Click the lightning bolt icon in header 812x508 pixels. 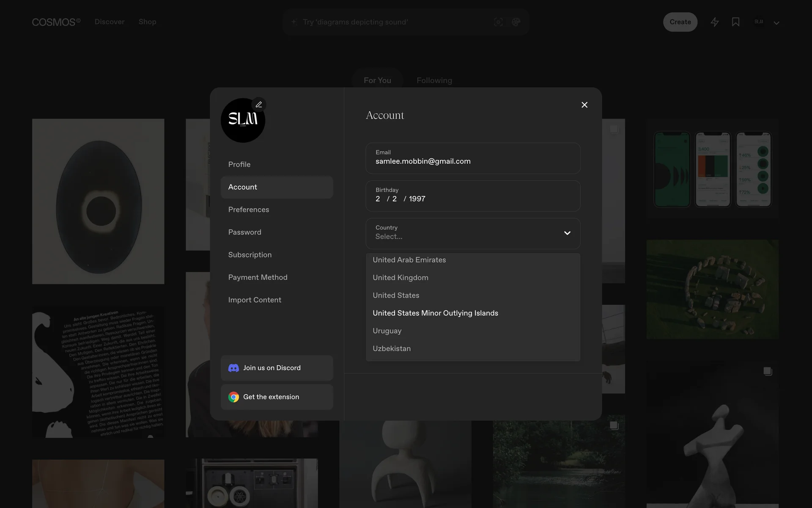point(715,22)
